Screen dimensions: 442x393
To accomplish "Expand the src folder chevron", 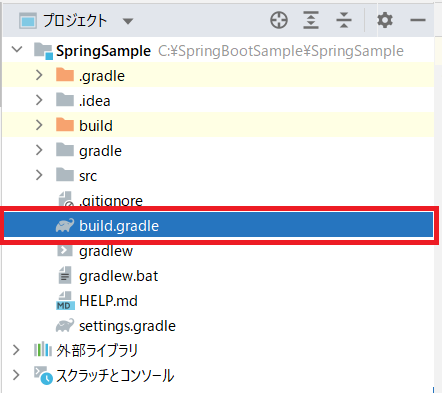I will [x=39, y=175].
